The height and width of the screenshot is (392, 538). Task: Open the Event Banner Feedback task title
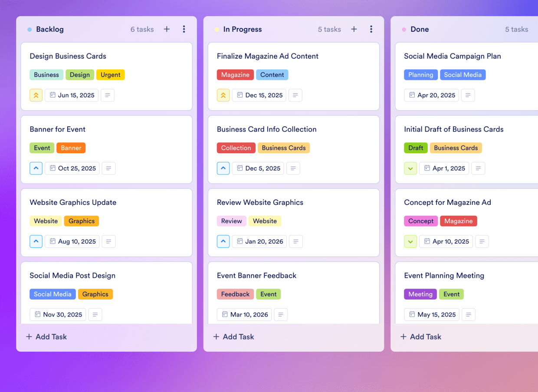pos(256,275)
